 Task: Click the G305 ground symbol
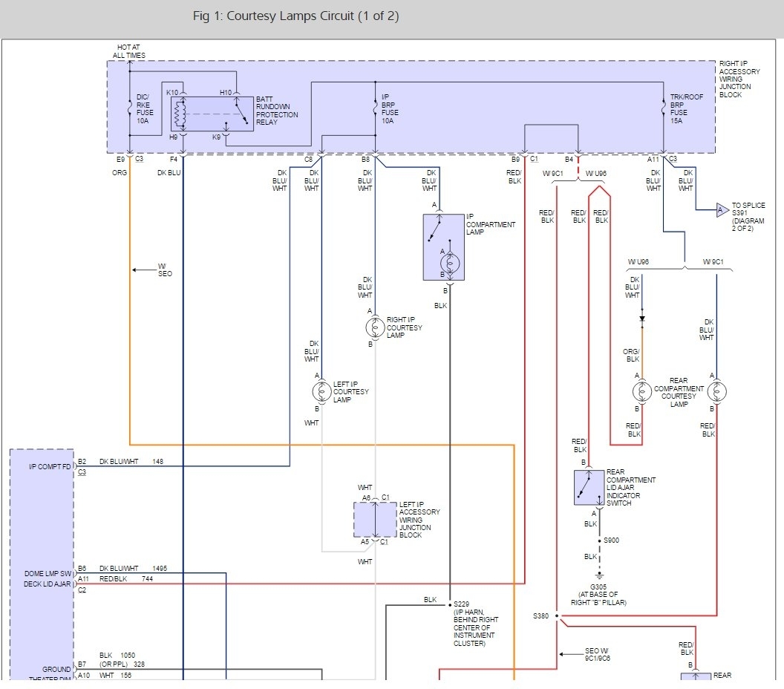click(x=599, y=575)
